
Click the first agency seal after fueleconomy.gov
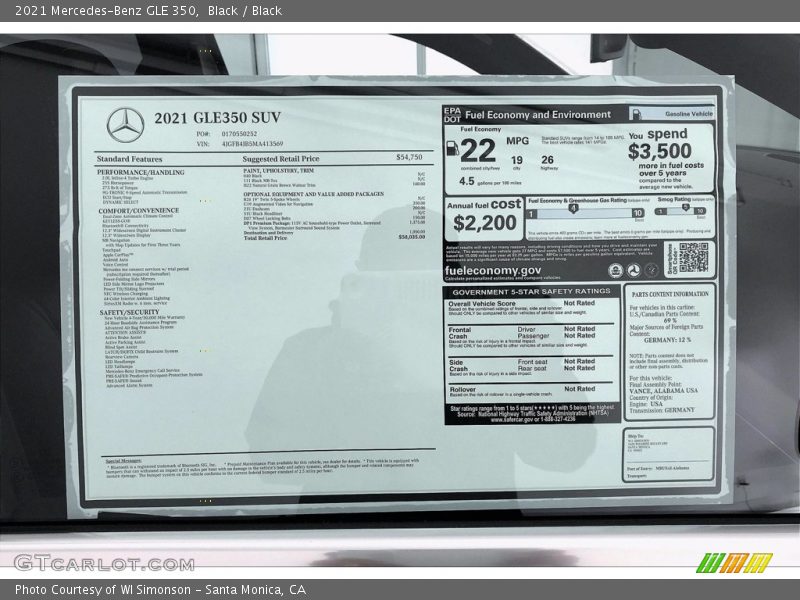tap(616, 270)
